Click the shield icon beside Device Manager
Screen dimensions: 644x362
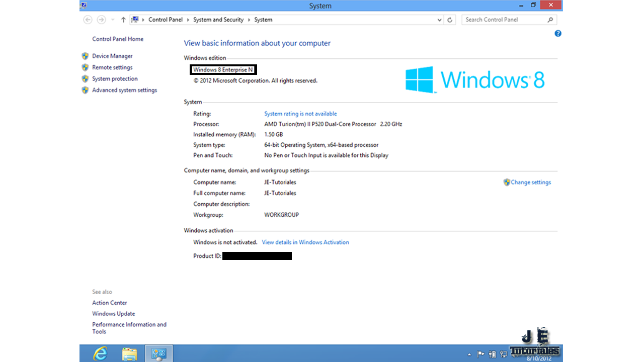(85, 56)
